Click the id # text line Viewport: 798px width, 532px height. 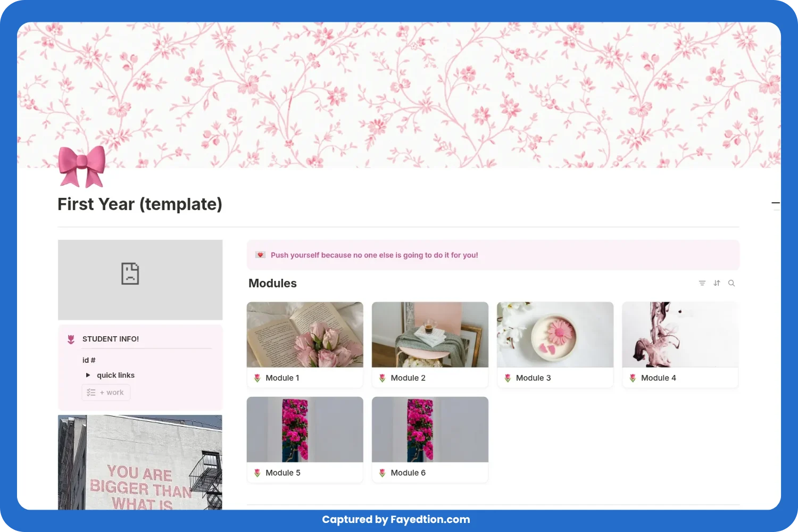89,360
